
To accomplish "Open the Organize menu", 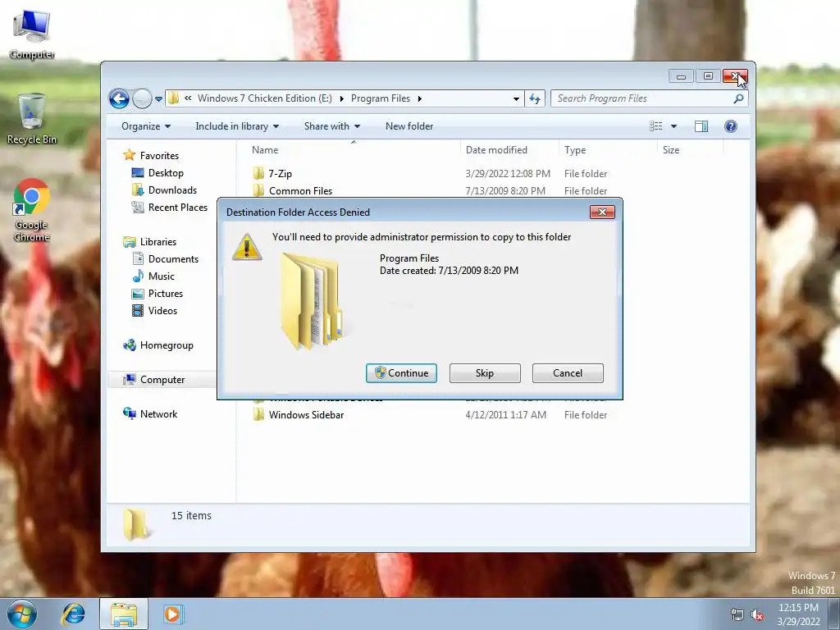I will pyautogui.click(x=146, y=126).
